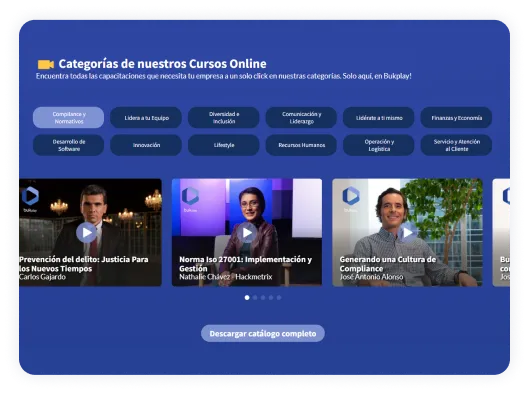
Task: Play the Norma Iso 27001 video
Action: pos(247,232)
